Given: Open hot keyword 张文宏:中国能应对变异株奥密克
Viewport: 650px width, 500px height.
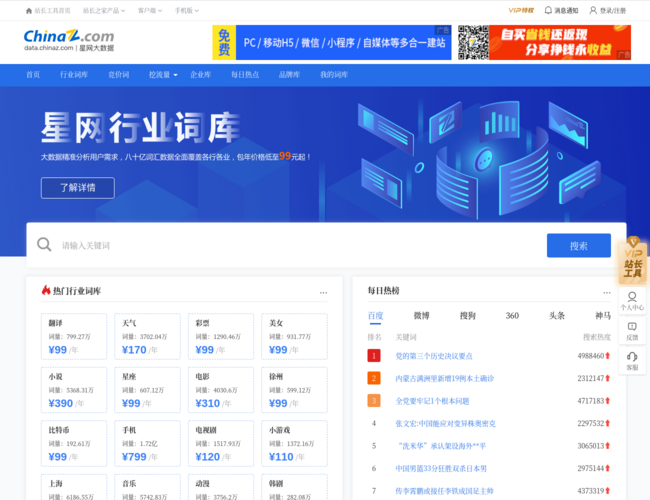Looking at the screenshot, I should tap(445, 423).
